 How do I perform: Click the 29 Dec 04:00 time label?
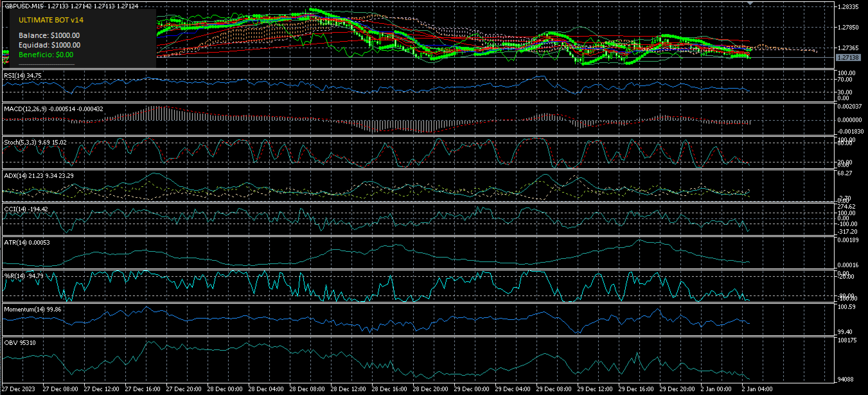tap(513, 389)
